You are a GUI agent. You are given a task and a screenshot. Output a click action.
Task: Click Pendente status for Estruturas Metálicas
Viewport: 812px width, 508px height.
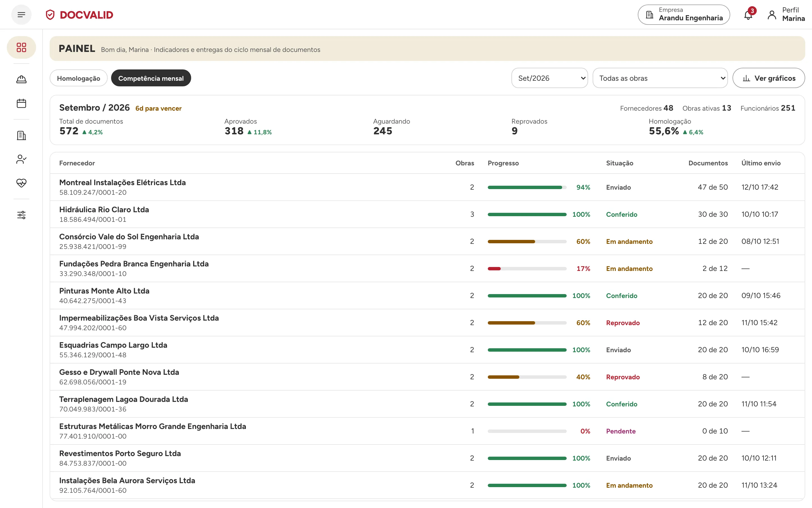tap(621, 431)
